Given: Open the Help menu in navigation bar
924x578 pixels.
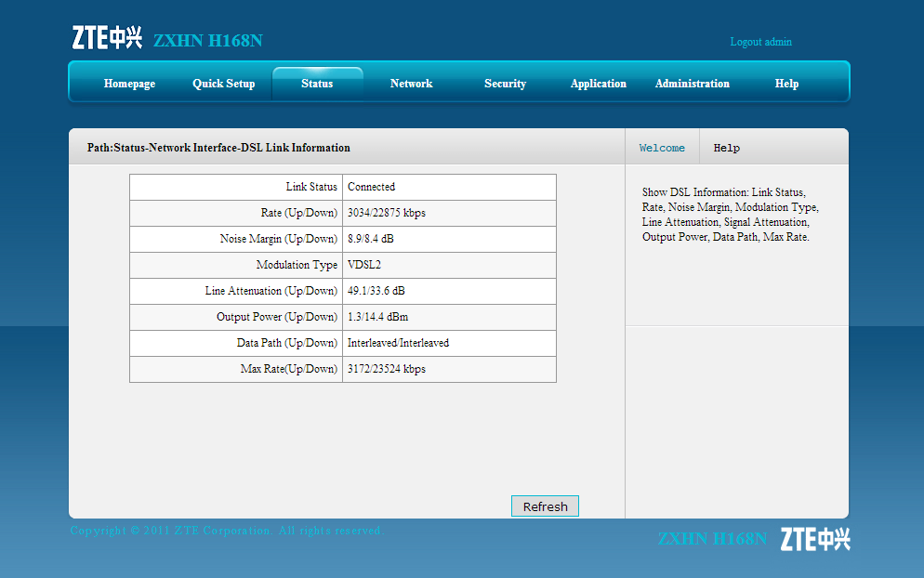Looking at the screenshot, I should pyautogui.click(x=786, y=84).
